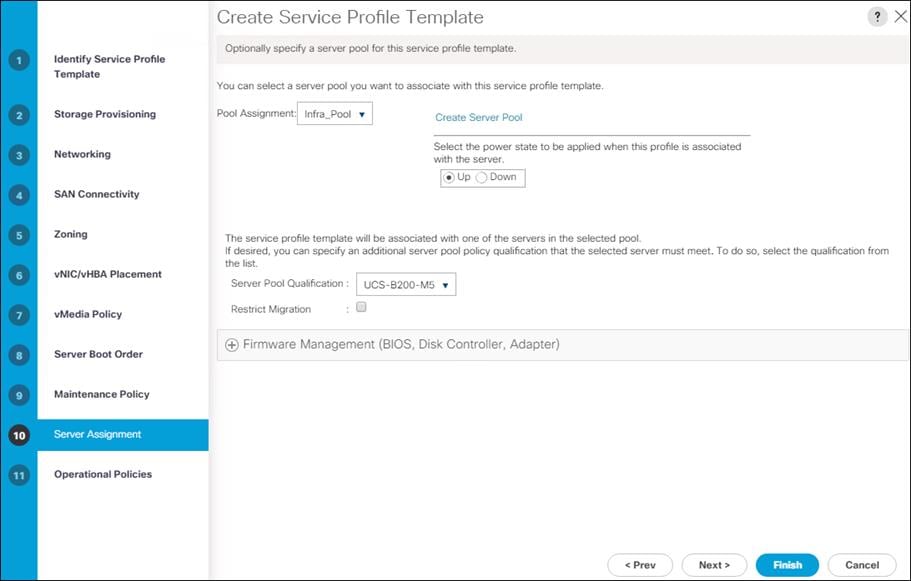The height and width of the screenshot is (581, 911).
Task: Click the Next button
Action: (x=714, y=565)
